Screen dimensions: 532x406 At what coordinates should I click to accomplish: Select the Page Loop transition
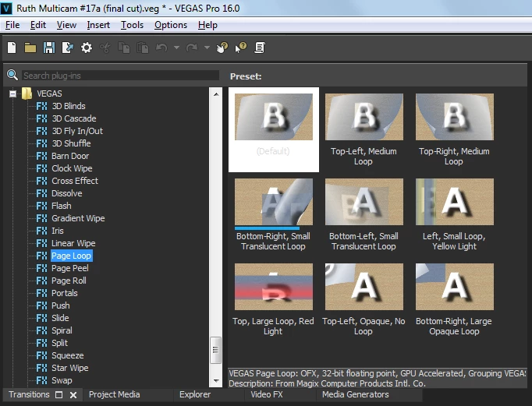[x=71, y=256]
